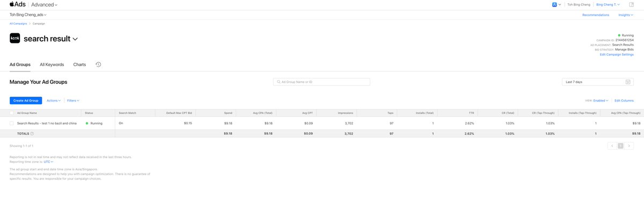Focus the Ad Group Name or ID search field
Screen dimensions: 644x210
click(321, 82)
